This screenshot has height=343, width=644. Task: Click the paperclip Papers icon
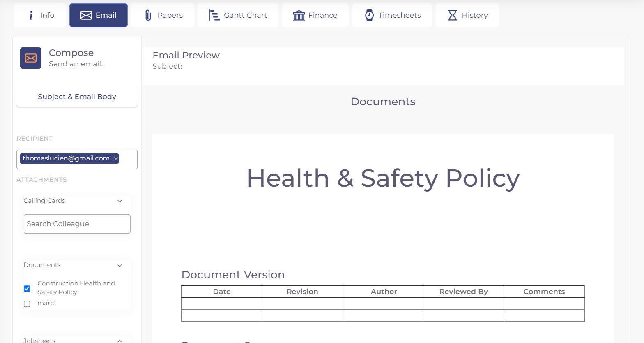148,15
